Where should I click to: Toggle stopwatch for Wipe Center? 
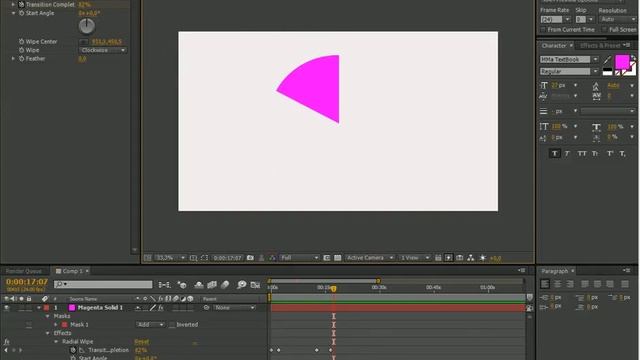(21, 41)
